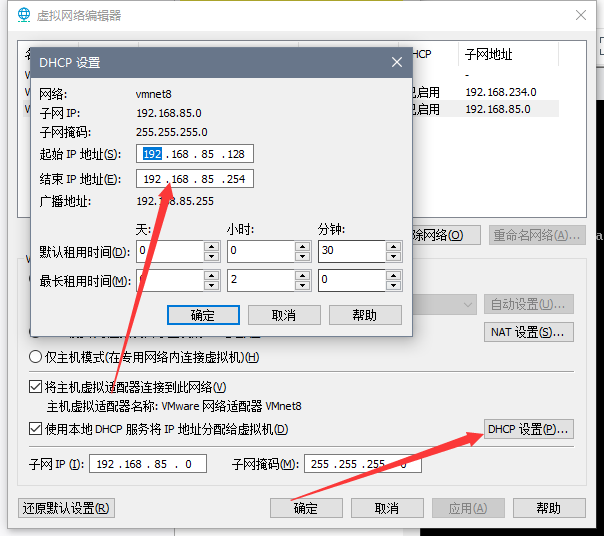Click the 结束 IP 地址 field
This screenshot has width=604, height=536.
(195, 178)
